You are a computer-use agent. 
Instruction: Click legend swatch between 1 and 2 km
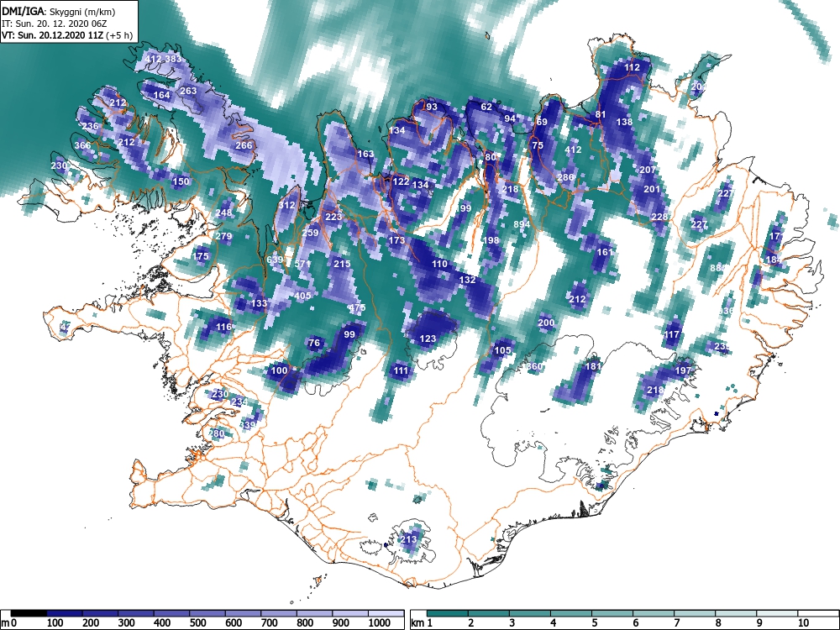pos(448,613)
